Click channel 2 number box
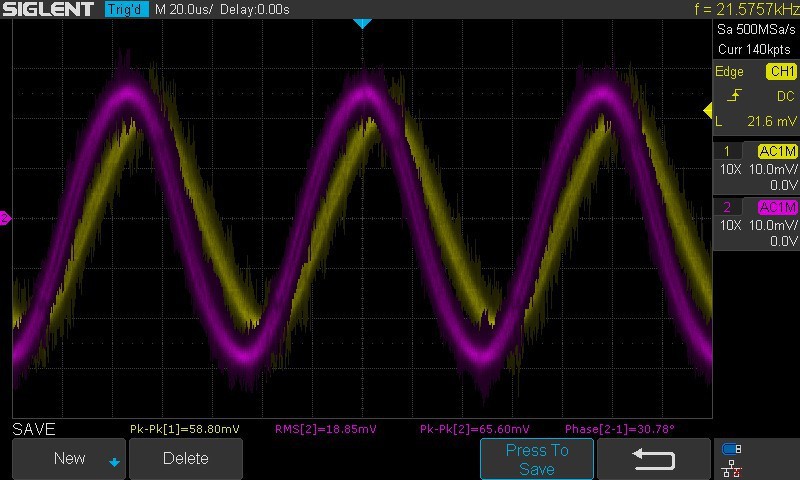Image resolution: width=800 pixels, height=480 pixels. (727, 207)
